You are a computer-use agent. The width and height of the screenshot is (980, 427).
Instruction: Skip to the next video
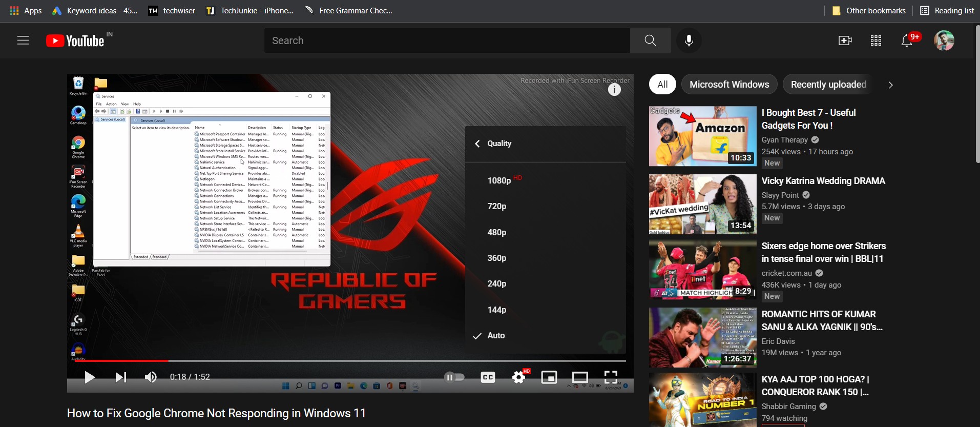(120, 377)
